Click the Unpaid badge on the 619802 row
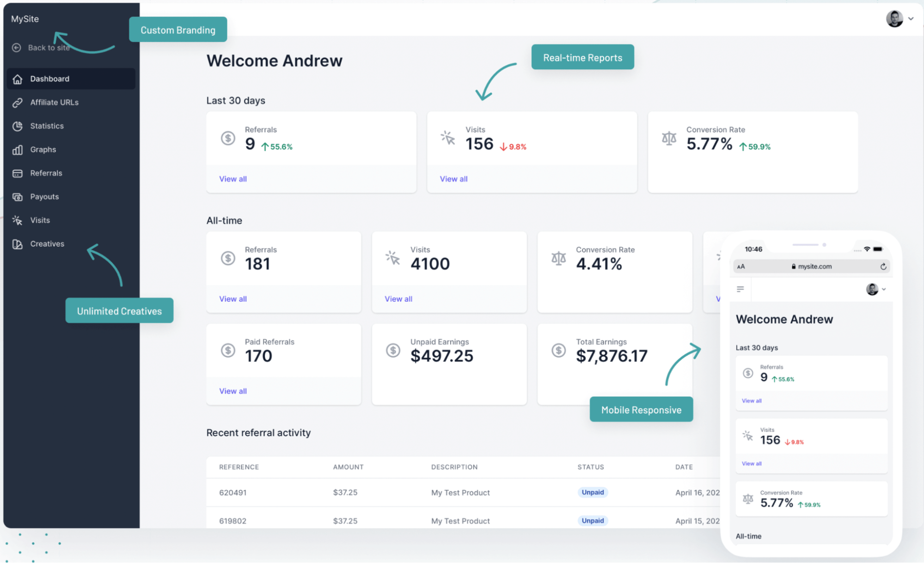The image size is (924, 563). (x=593, y=521)
